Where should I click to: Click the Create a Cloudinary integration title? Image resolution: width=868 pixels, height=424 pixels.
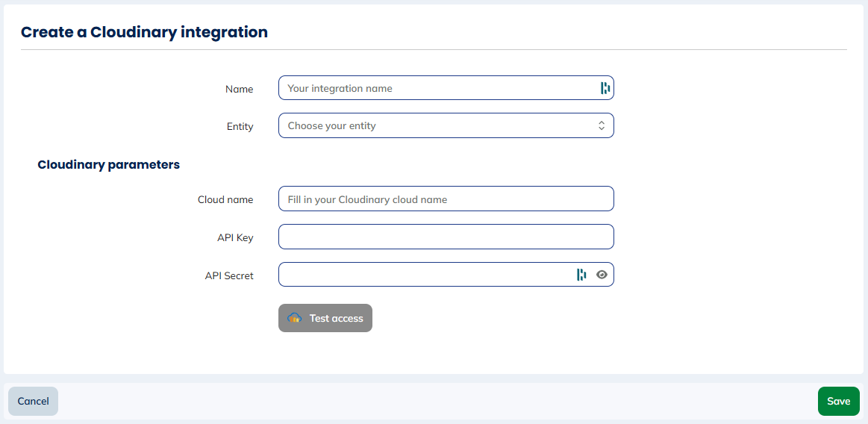(145, 32)
